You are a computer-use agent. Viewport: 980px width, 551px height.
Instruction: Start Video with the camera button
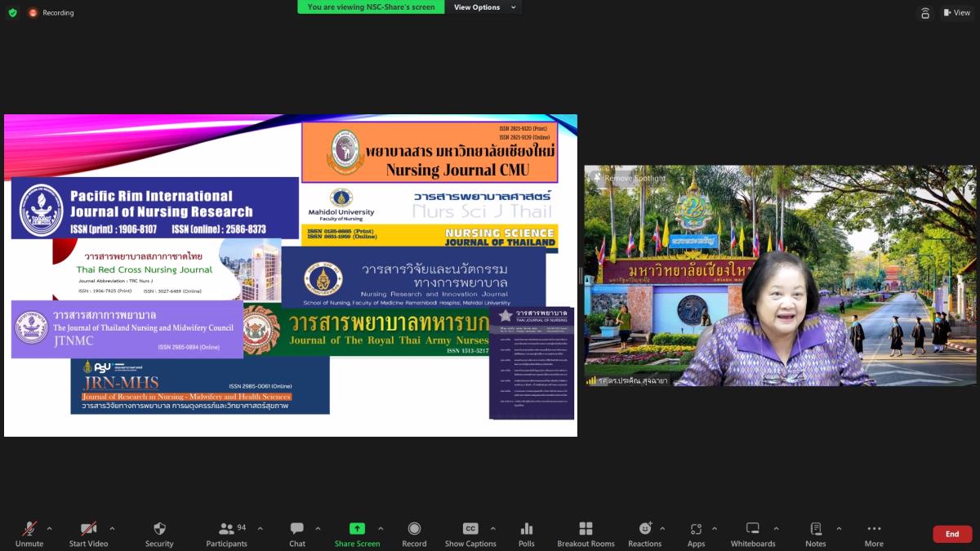(x=88, y=534)
